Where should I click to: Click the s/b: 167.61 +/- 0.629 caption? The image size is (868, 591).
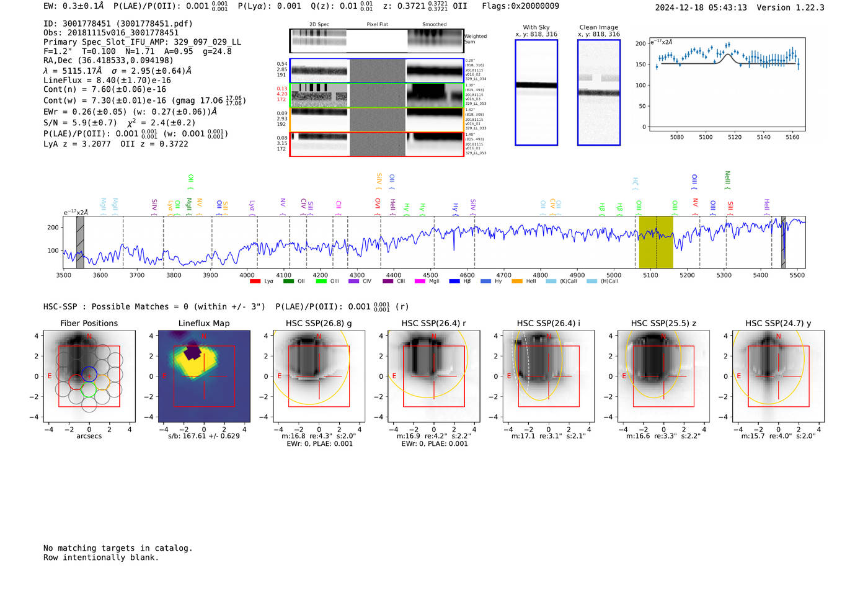(x=204, y=436)
